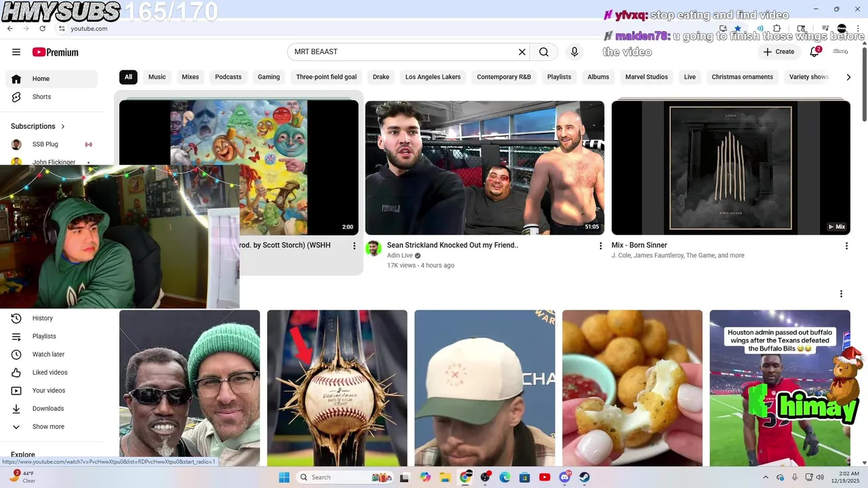868x488 pixels.
Task: Expand sidebar with Show more
Action: point(52,427)
